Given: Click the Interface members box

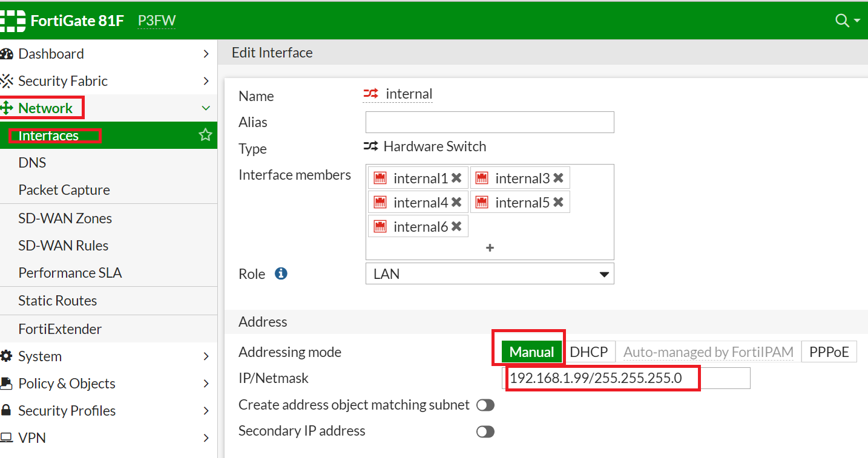Looking at the screenshot, I should click(490, 212).
